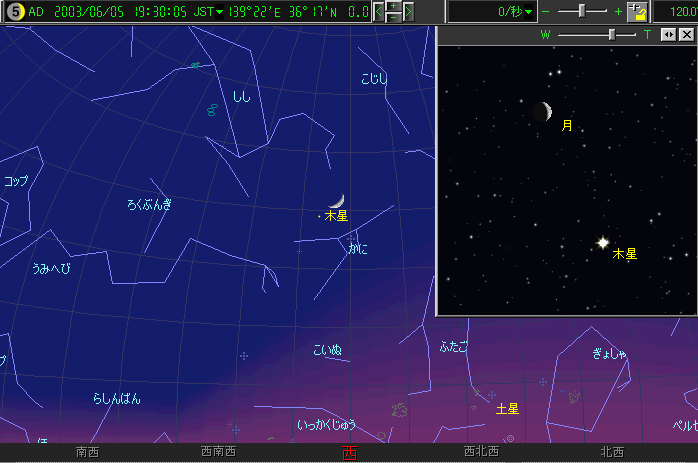Click the lock icon on time slider
Screen dimensions: 698x463
[639, 12]
